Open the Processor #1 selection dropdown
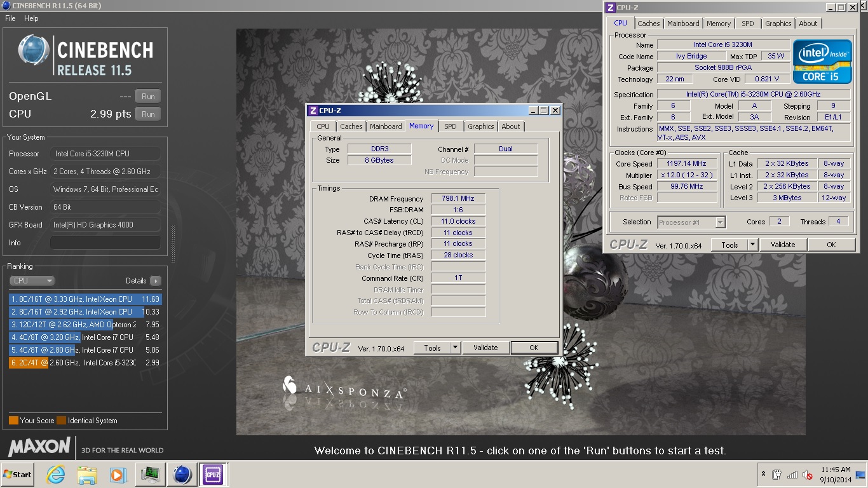This screenshot has height=488, width=868. click(x=691, y=222)
